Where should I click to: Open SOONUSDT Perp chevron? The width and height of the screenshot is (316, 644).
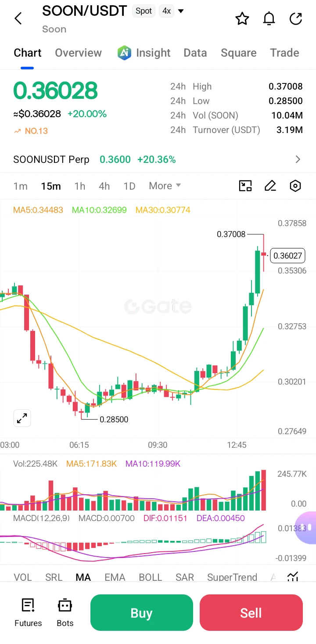pyautogui.click(x=298, y=159)
